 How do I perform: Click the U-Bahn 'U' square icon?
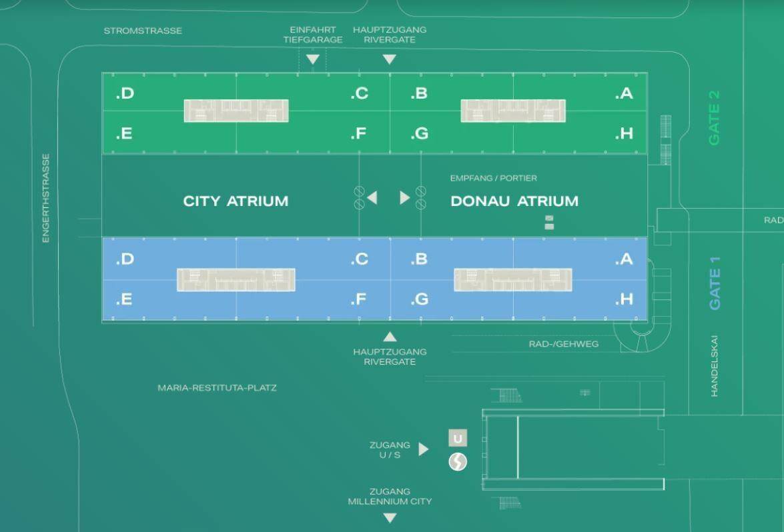(x=458, y=438)
